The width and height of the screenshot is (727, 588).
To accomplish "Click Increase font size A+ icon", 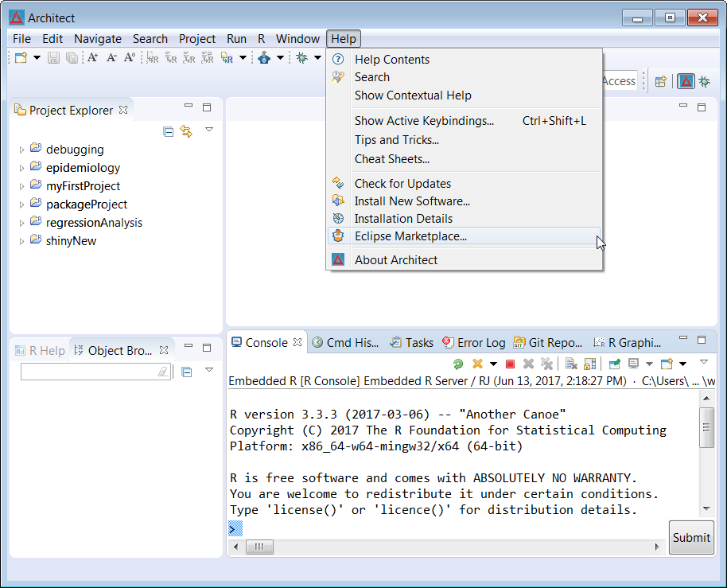I will (92, 57).
